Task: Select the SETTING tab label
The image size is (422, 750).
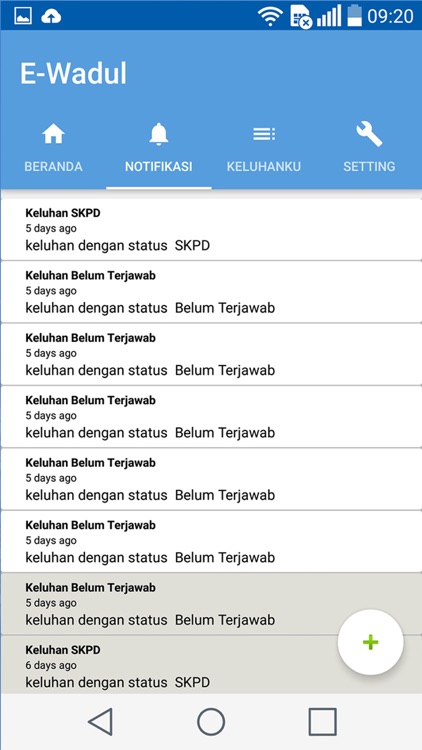Action: click(369, 166)
